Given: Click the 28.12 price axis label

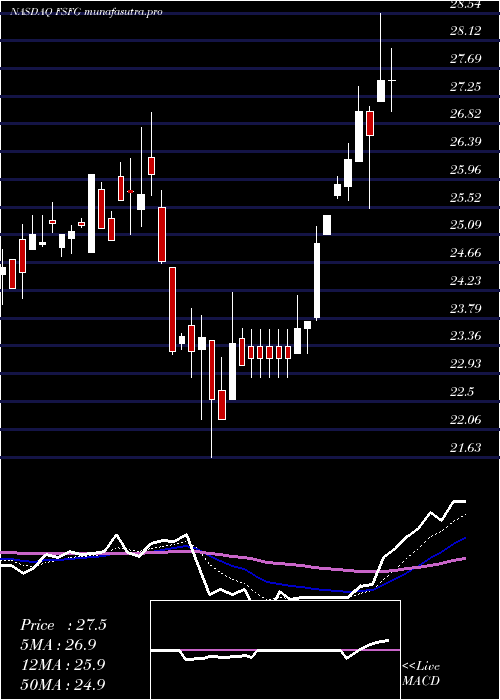Looking at the screenshot, I should [x=466, y=31].
